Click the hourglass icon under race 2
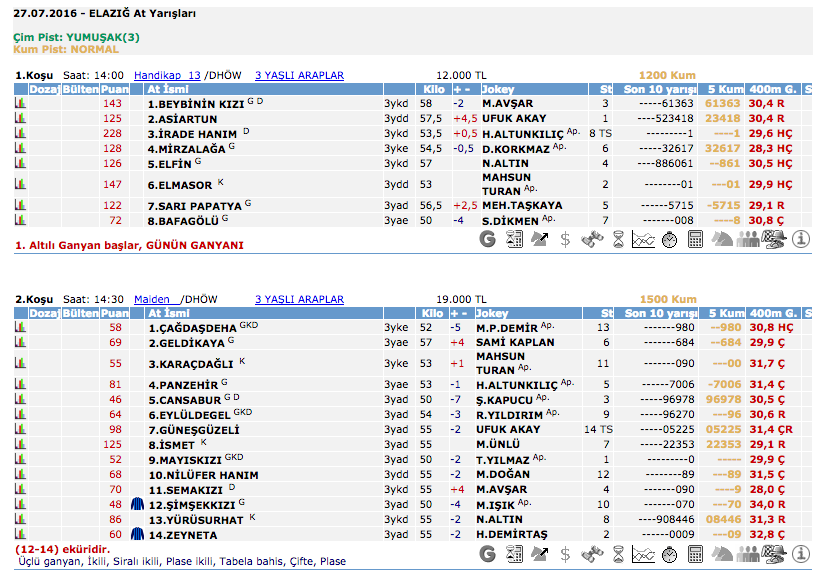 tap(618, 550)
